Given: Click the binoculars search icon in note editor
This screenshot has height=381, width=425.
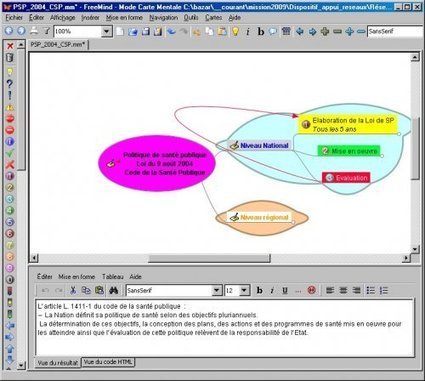Looking at the screenshot, I should click(x=113, y=290).
